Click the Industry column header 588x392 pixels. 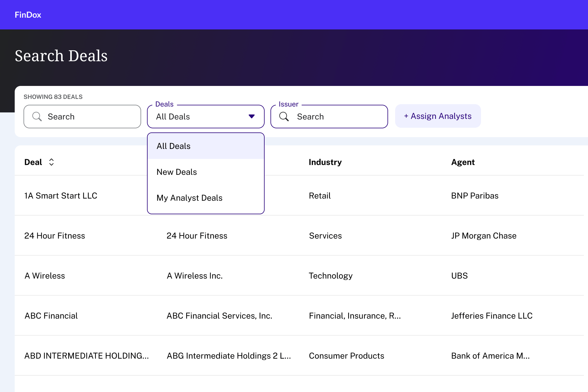(x=325, y=162)
